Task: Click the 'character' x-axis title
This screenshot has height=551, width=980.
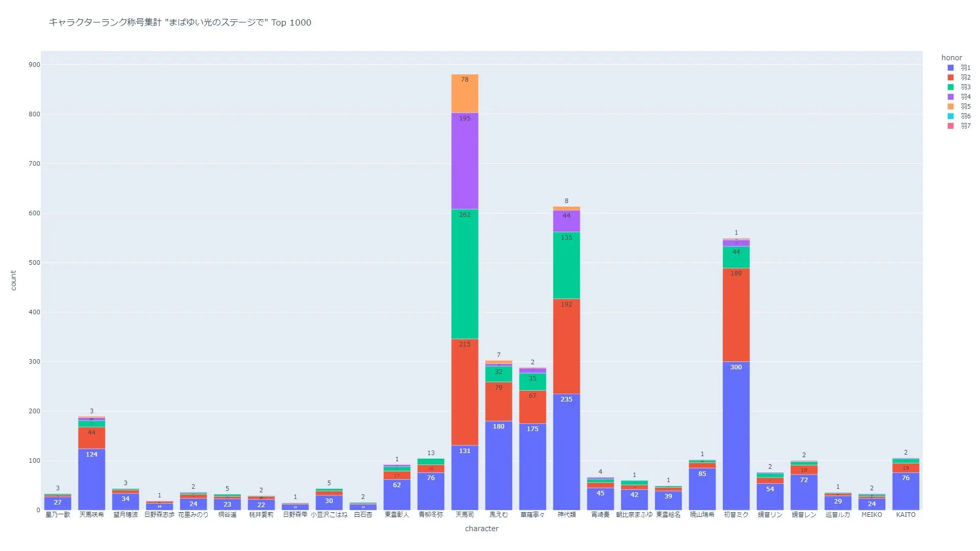Action: pos(481,529)
